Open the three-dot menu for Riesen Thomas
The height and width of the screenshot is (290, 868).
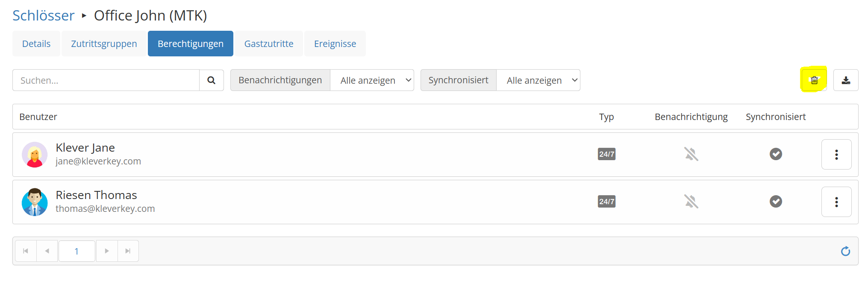[836, 202]
